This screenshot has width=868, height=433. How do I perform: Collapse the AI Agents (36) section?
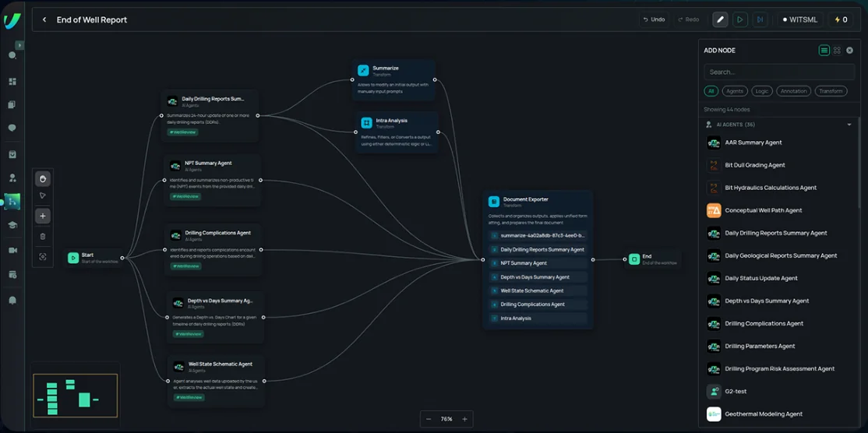tap(849, 125)
